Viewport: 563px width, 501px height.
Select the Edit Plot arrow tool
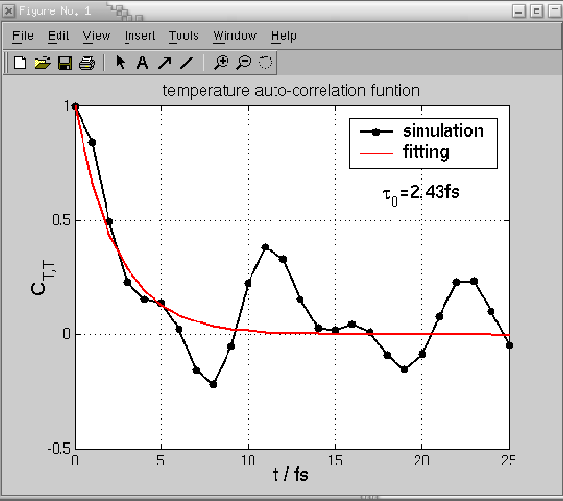coord(121,62)
